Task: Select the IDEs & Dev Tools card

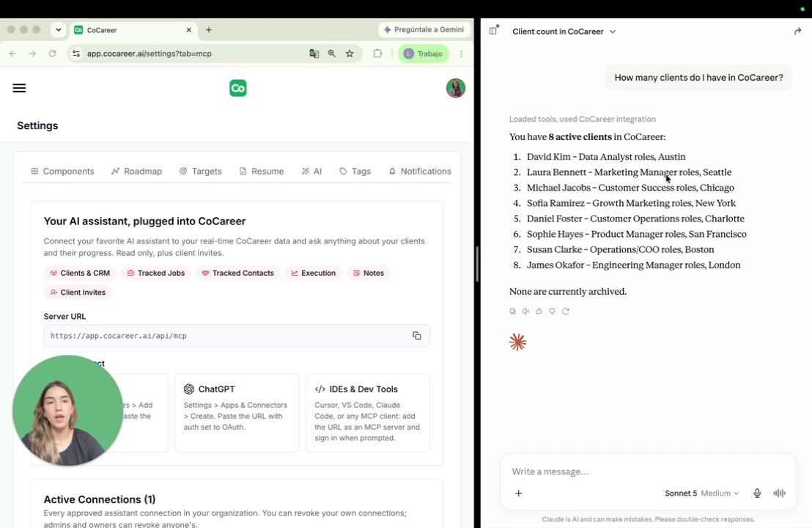Action: click(368, 413)
